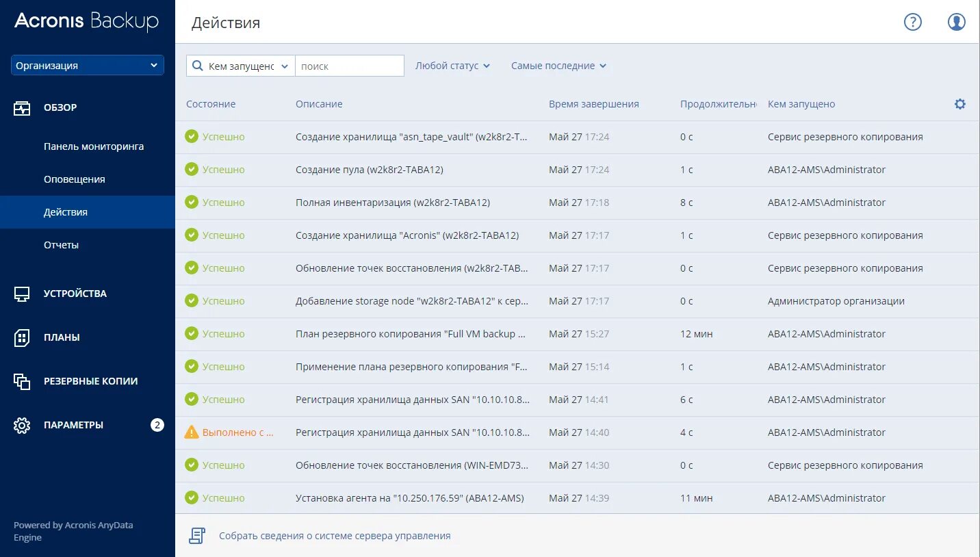Open Панель мониторинга in the sidebar
The height and width of the screenshot is (557, 980).
[94, 146]
